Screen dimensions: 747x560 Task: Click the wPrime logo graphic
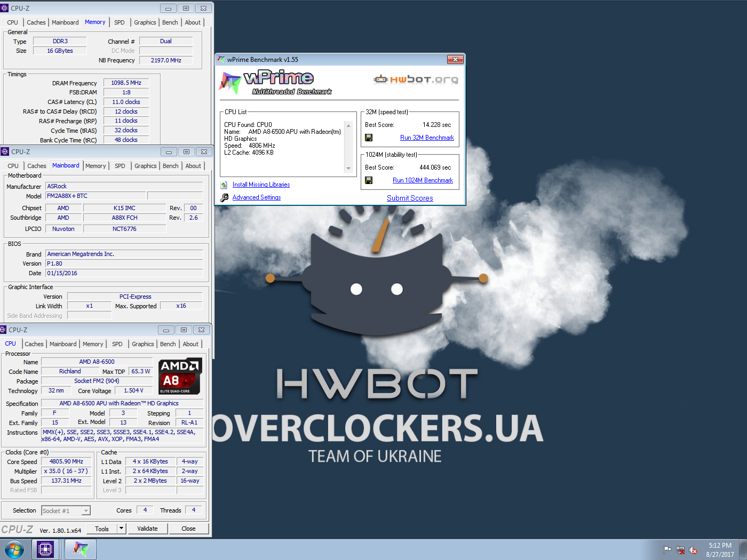(x=275, y=83)
